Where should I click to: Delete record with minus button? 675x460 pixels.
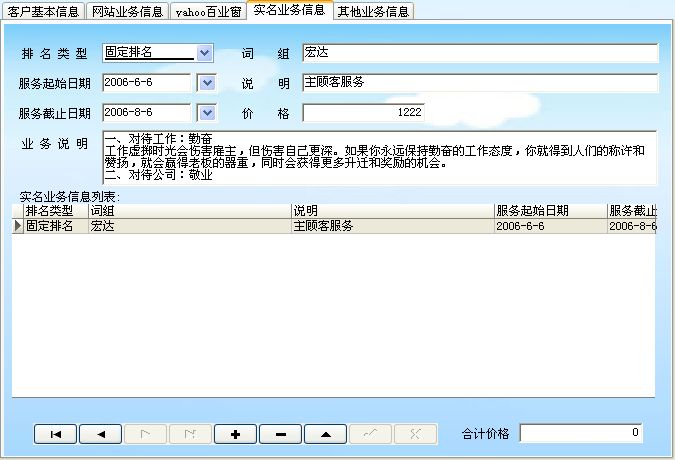click(281, 434)
